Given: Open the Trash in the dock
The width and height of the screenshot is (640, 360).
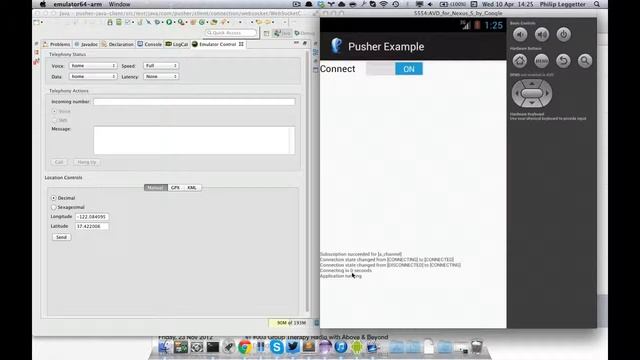Looking at the screenshot, I should coord(476,347).
